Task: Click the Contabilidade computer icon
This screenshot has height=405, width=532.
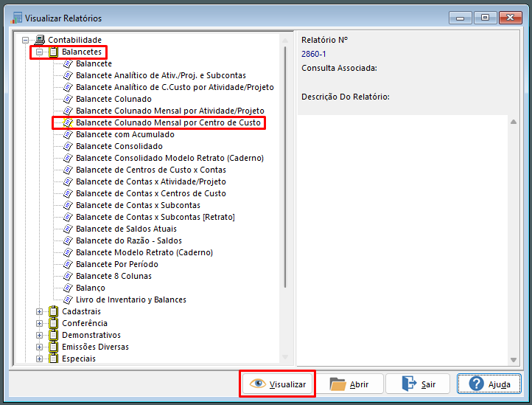Action: click(x=40, y=40)
